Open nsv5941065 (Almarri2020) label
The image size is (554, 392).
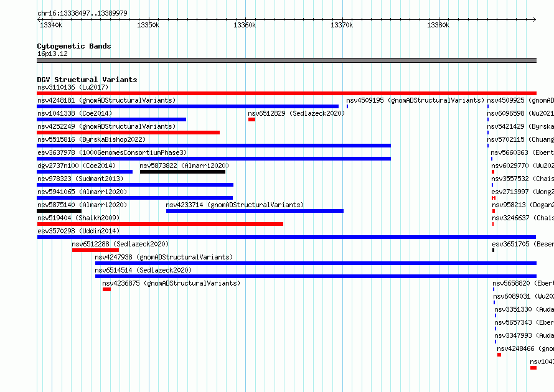click(82, 192)
